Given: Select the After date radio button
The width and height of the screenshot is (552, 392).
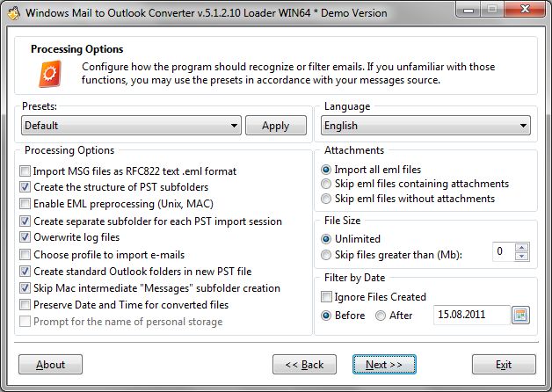Looking at the screenshot, I should 381,316.
